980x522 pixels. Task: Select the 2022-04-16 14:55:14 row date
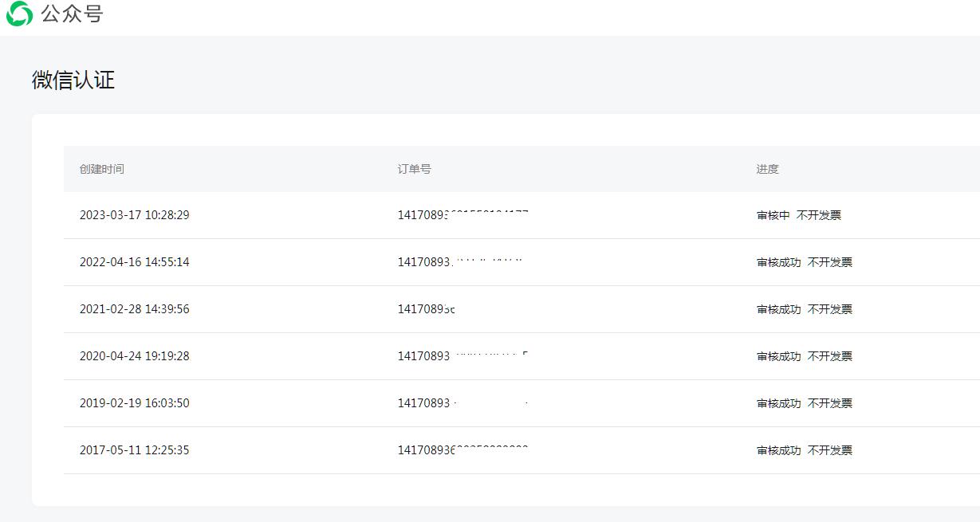(134, 262)
